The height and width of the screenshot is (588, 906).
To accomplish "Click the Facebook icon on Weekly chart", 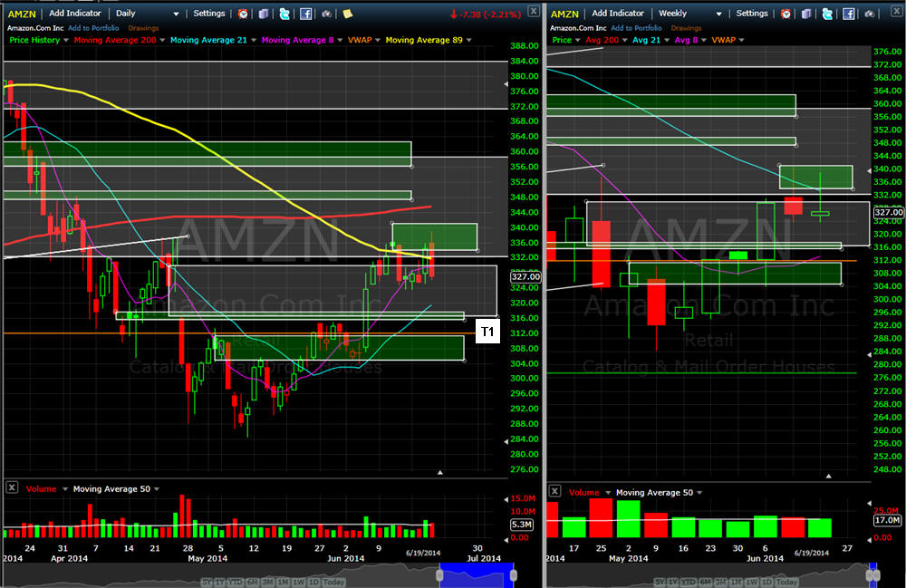I will click(x=848, y=14).
